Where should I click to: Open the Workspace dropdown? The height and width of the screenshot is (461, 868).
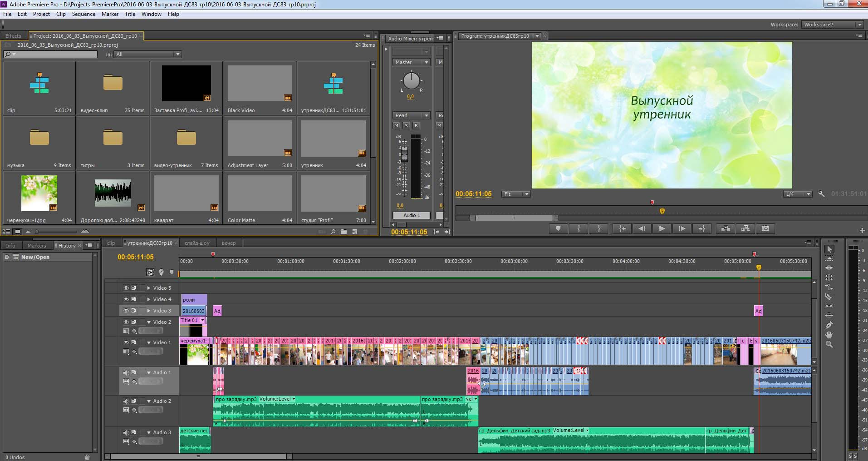(x=832, y=25)
